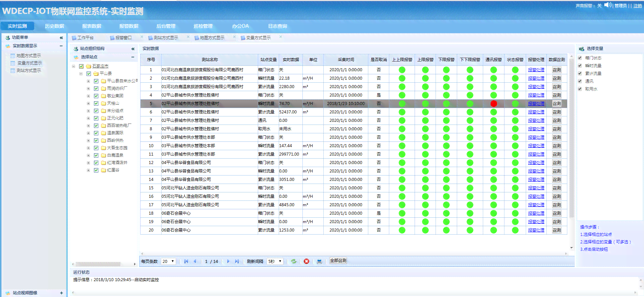The height and width of the screenshot is (297, 644).
Task: Toggle the 瞬时流量 variable checkbox
Action: 580,66
